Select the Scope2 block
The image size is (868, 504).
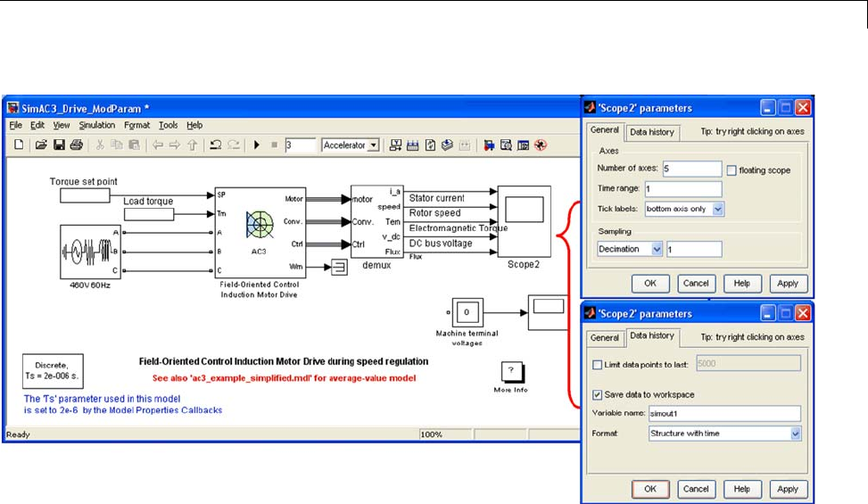click(x=525, y=221)
